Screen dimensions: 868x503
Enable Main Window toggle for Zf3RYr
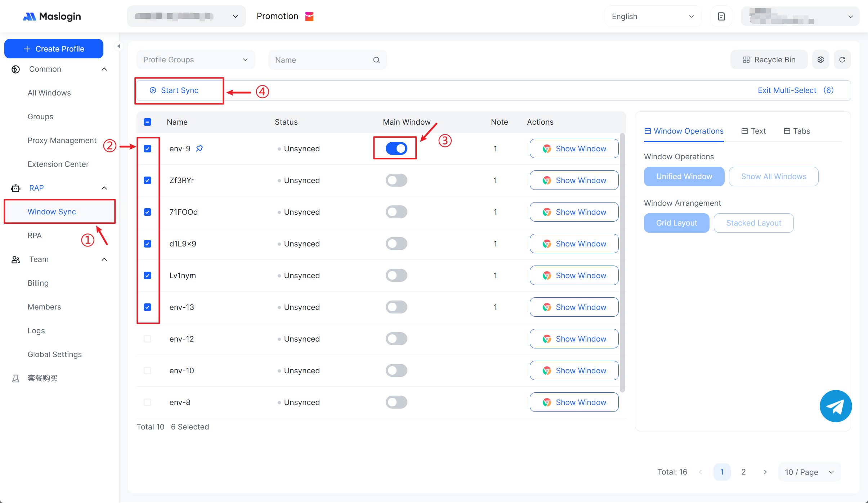396,180
